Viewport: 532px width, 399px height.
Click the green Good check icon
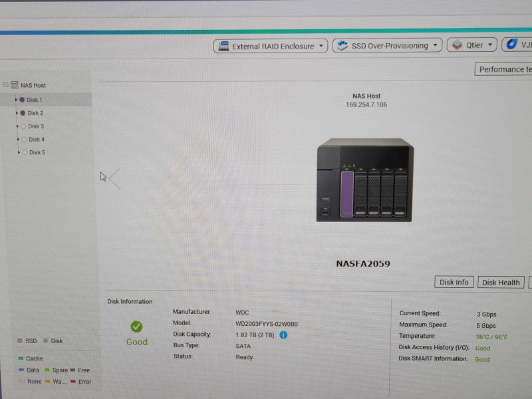click(x=136, y=327)
